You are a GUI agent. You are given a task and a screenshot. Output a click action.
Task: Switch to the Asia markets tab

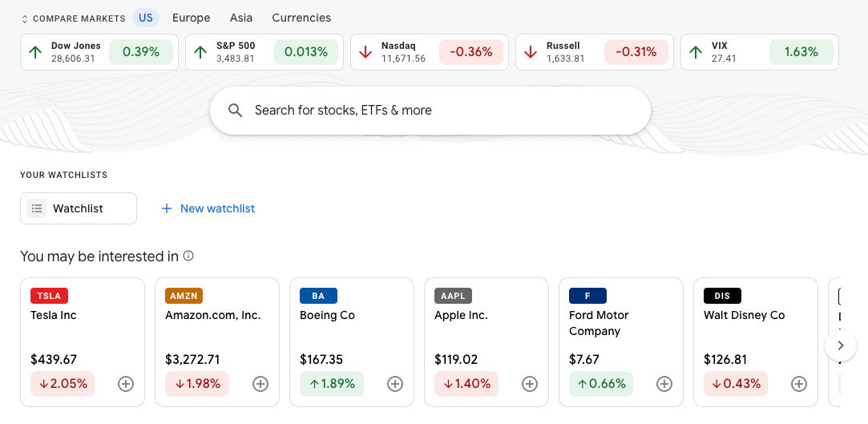click(x=241, y=18)
